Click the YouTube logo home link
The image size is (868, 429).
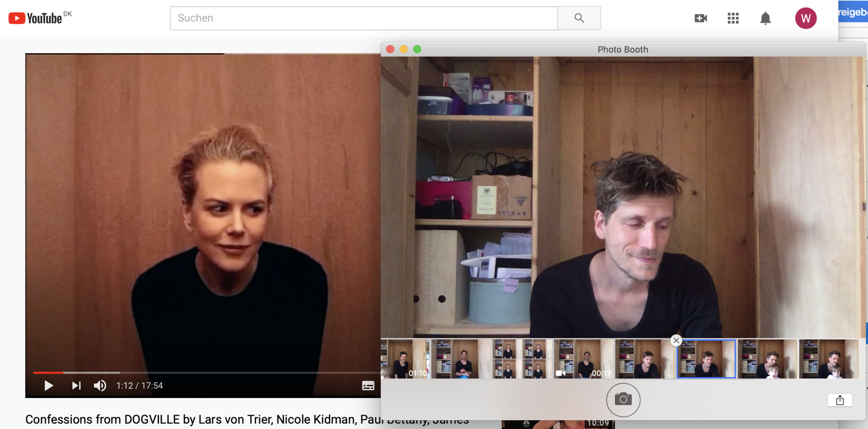tap(36, 18)
